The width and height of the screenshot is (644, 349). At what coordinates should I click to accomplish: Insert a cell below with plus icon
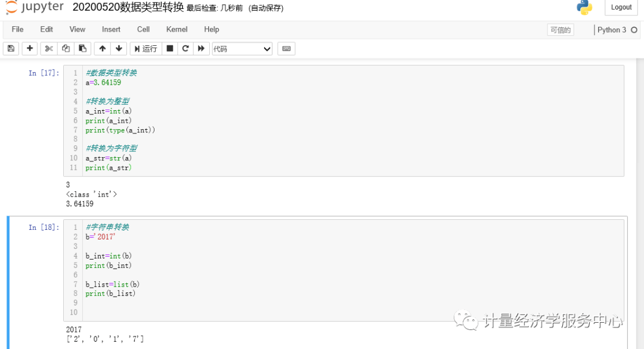click(x=30, y=48)
